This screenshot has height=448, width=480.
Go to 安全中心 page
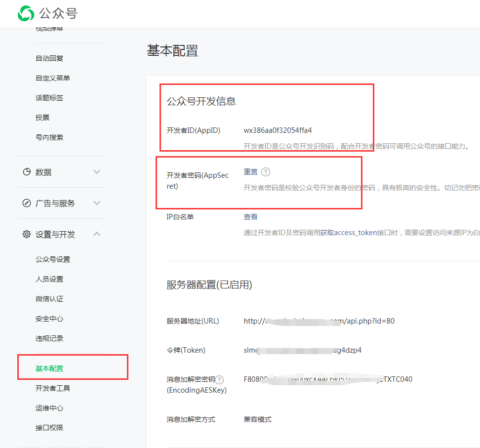pos(49,319)
